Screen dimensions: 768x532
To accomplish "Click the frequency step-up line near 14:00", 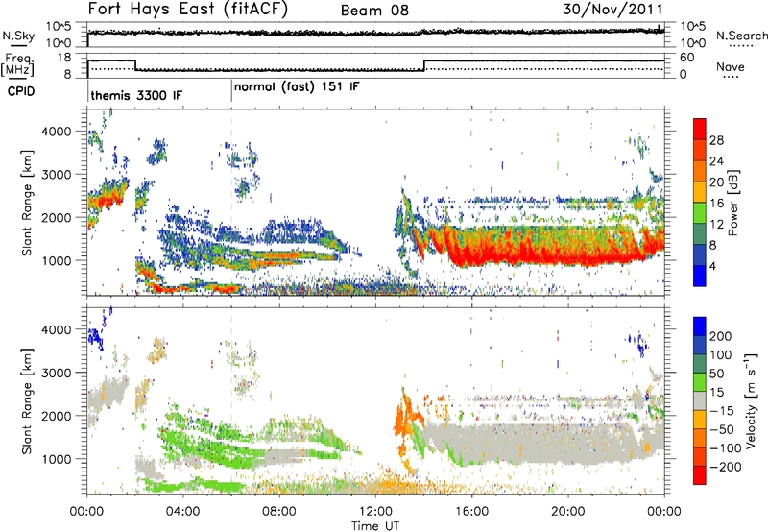I will [x=424, y=65].
